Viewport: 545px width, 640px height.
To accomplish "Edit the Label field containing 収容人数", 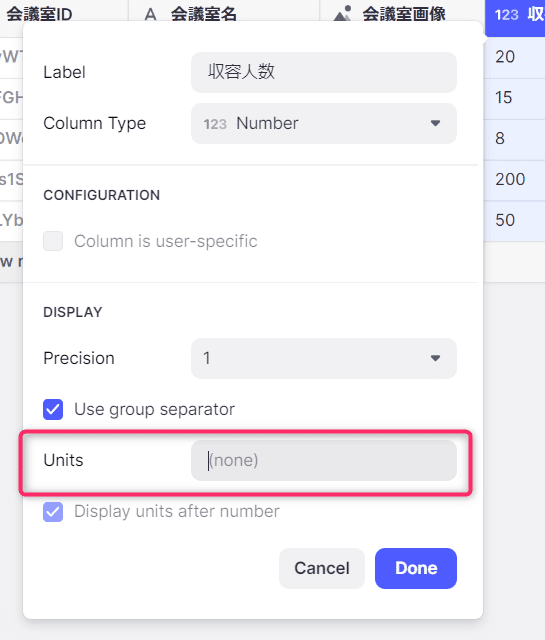I will click(x=324, y=72).
